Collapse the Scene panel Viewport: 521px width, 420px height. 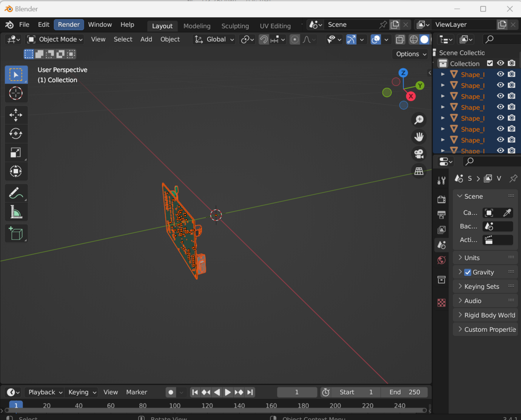point(485,196)
